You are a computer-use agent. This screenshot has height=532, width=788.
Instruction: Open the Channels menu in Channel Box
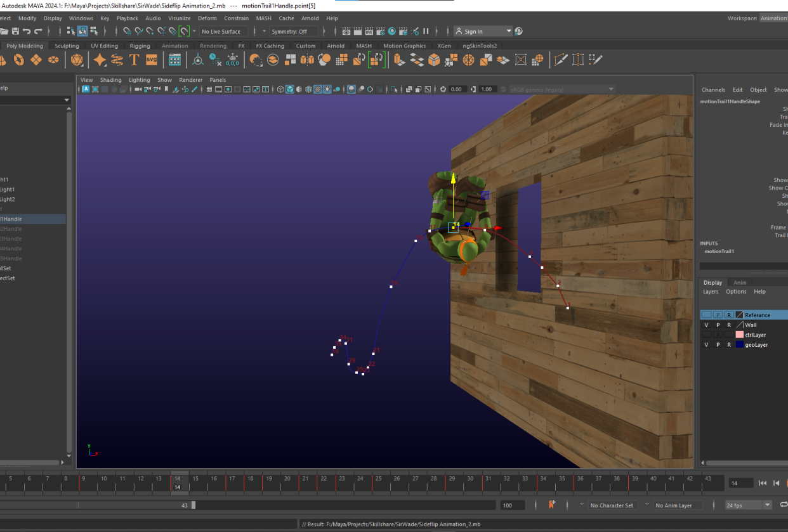tap(713, 90)
